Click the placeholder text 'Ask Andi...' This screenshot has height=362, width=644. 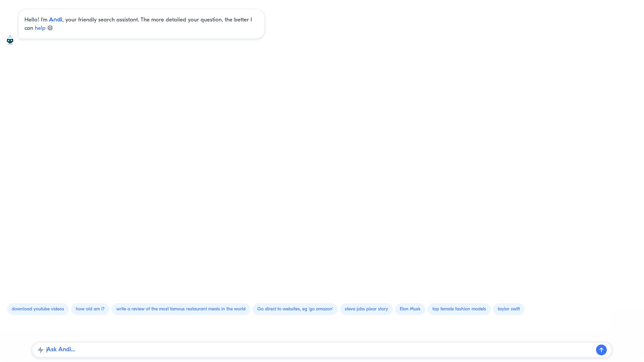click(61, 350)
